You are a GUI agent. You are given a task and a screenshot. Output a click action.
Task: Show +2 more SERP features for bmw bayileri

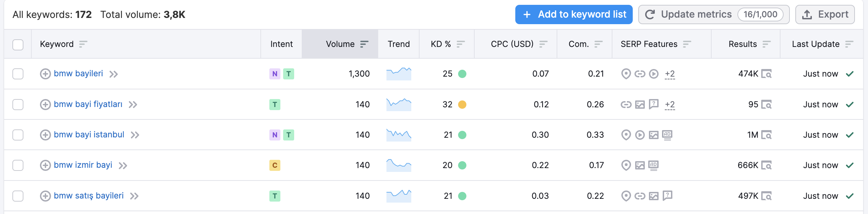coord(670,74)
